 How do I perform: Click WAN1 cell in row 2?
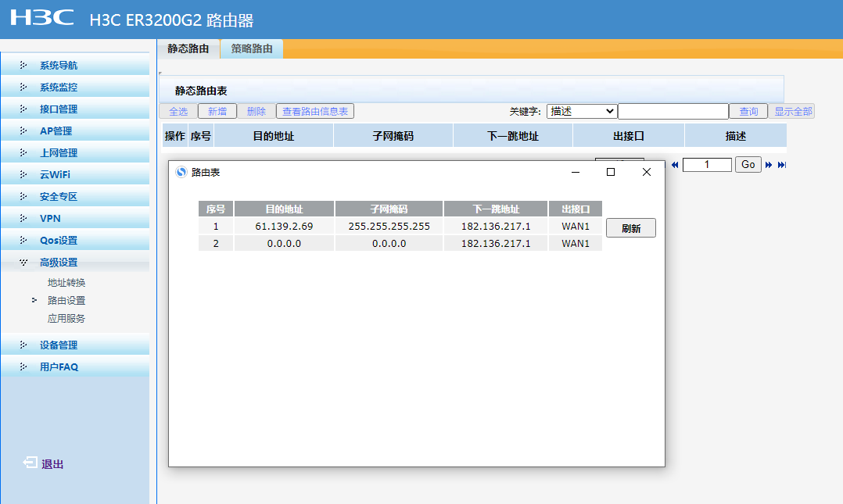(576, 243)
